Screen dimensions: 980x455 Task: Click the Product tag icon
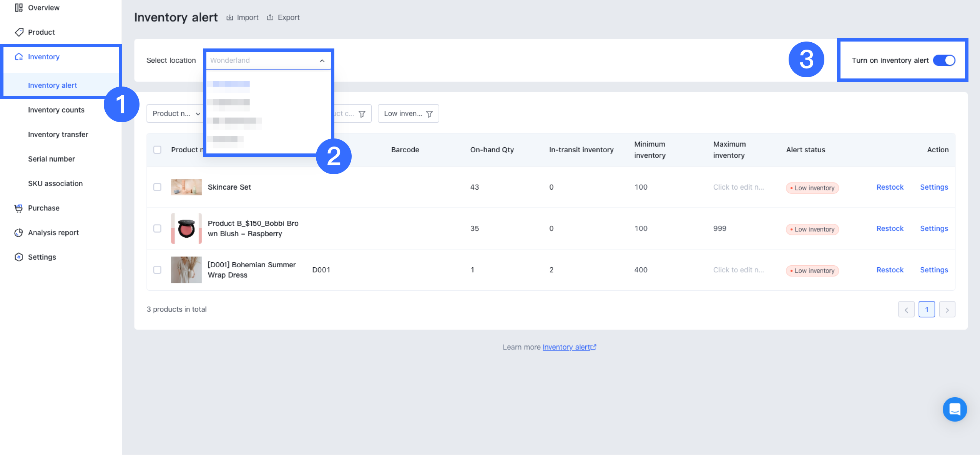(18, 32)
